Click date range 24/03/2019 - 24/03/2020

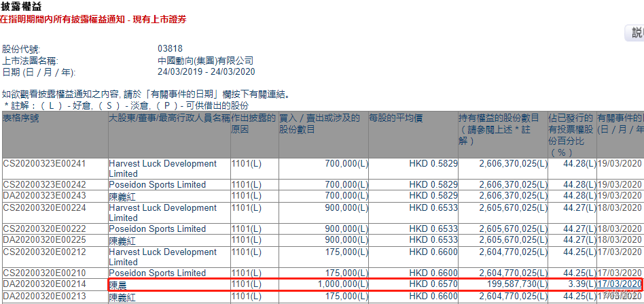point(207,72)
